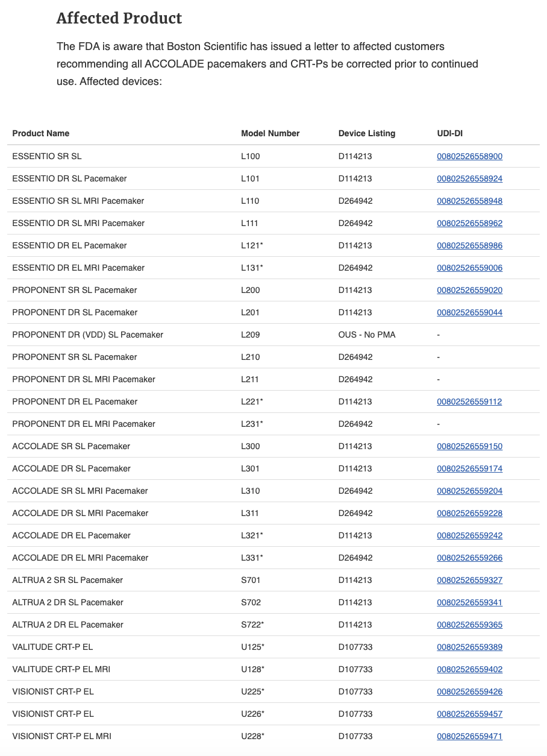Select model number S701
Image resolution: width=547 pixels, height=756 pixels.
pyautogui.click(x=251, y=580)
